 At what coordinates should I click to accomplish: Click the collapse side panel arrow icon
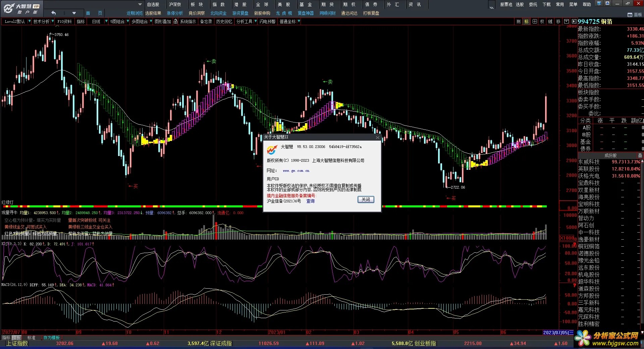(x=574, y=21)
